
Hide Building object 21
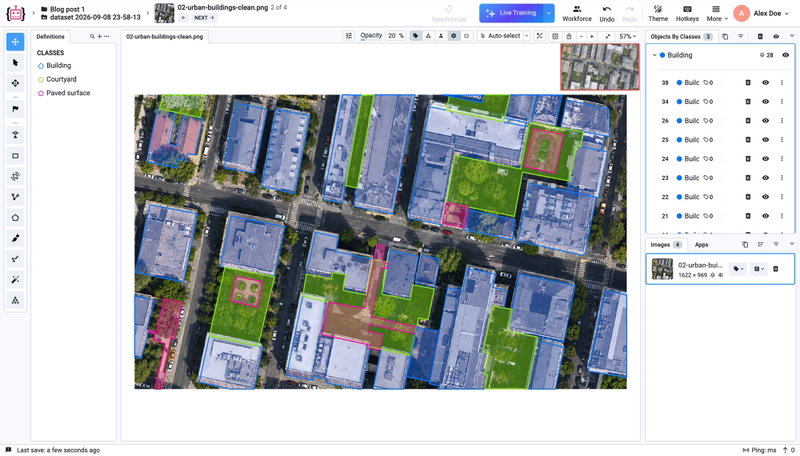click(x=765, y=216)
